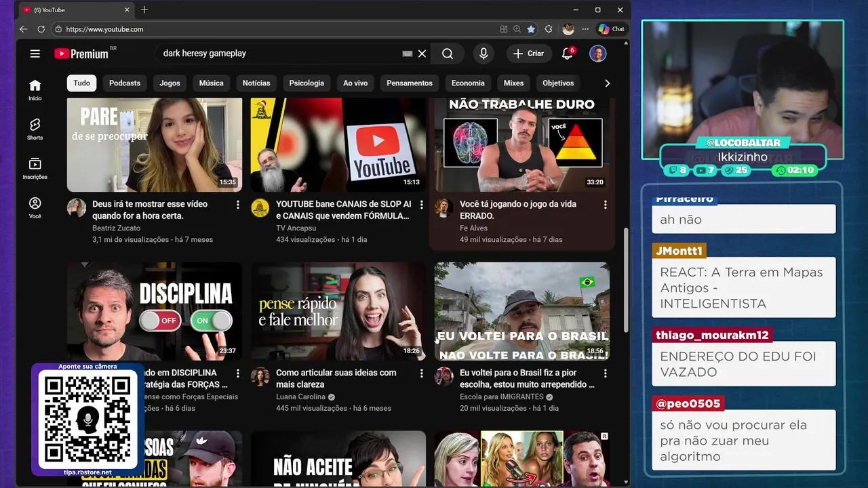
Task: Open title 'Você tá jogando o jogo da vida ERRADO'
Action: pos(518,209)
